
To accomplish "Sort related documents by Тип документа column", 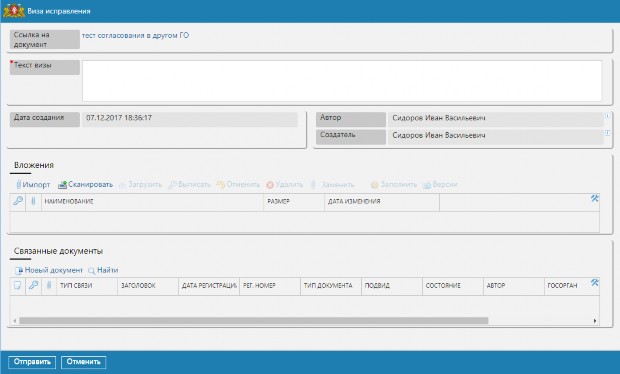I will [x=331, y=286].
